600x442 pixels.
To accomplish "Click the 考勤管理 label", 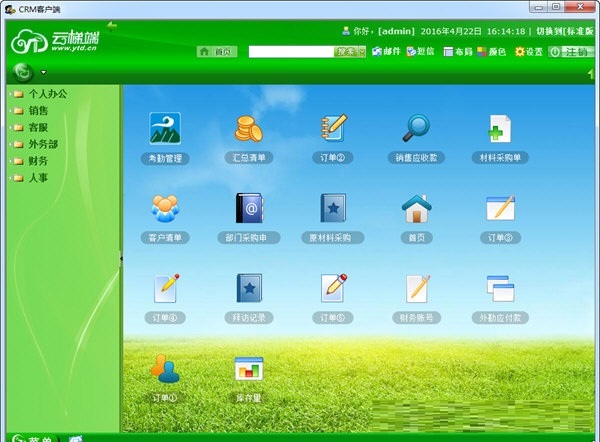I will click(x=165, y=158).
